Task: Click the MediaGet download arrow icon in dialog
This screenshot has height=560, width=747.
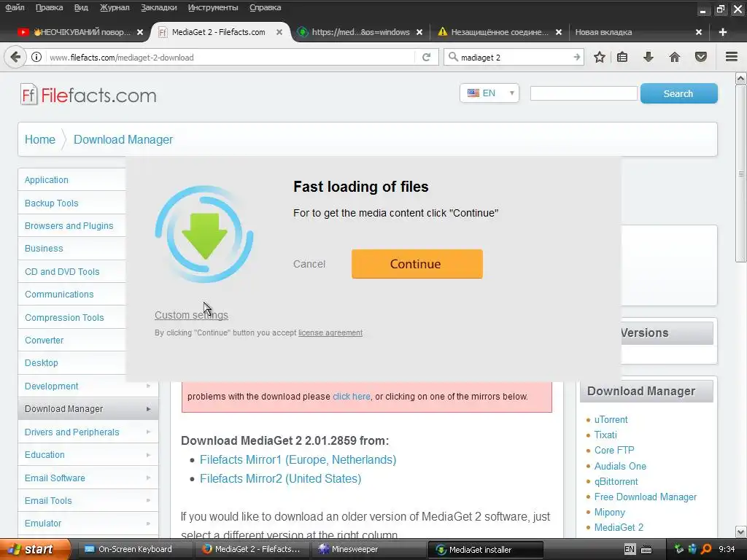Action: pos(204,234)
